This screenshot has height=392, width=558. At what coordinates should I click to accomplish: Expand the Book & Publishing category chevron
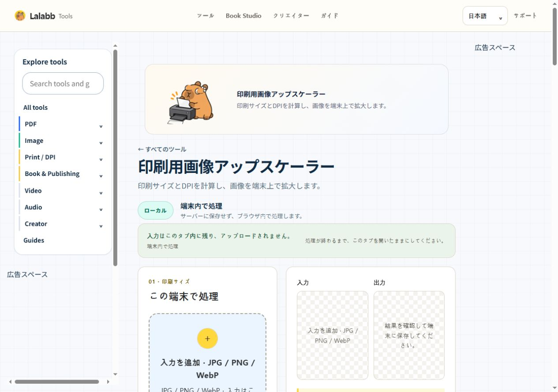pyautogui.click(x=101, y=176)
